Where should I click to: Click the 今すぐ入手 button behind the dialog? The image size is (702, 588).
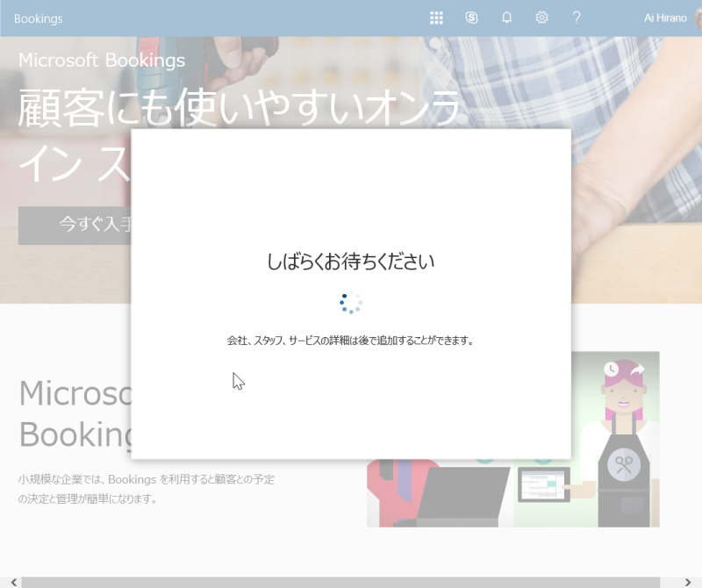coord(75,226)
